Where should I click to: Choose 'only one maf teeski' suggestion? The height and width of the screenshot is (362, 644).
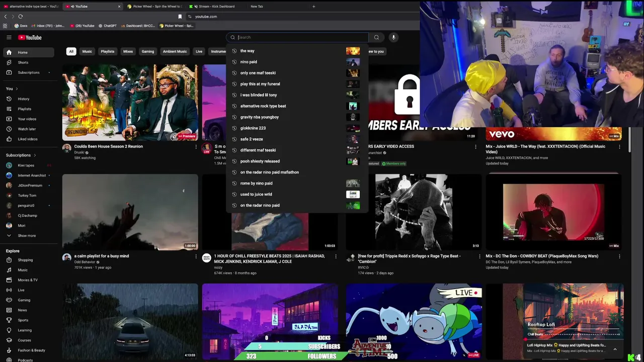click(297, 73)
